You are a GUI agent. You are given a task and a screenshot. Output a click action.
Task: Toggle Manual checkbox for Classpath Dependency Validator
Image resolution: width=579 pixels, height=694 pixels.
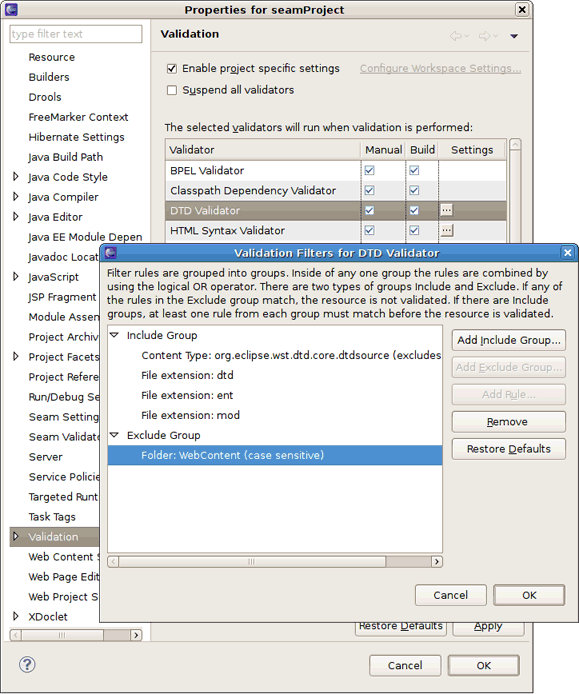370,190
